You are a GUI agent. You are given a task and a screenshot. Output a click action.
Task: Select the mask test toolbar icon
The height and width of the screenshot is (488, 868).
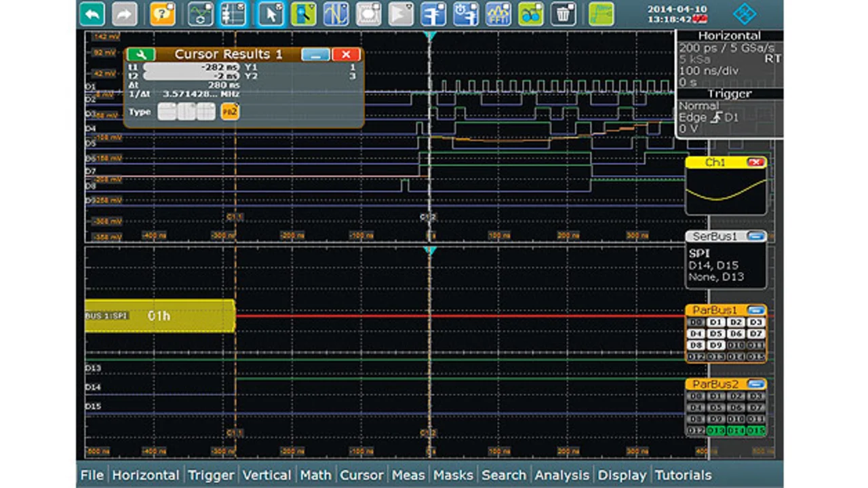coord(369,14)
